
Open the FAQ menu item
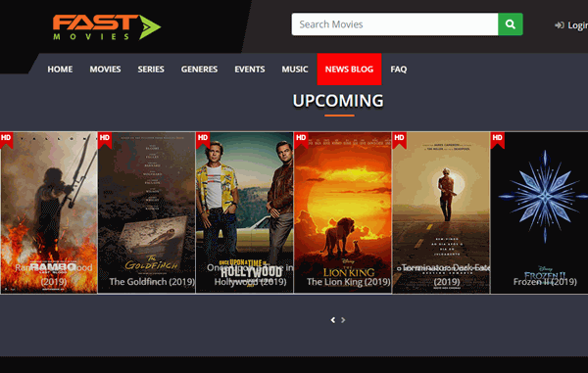point(398,70)
